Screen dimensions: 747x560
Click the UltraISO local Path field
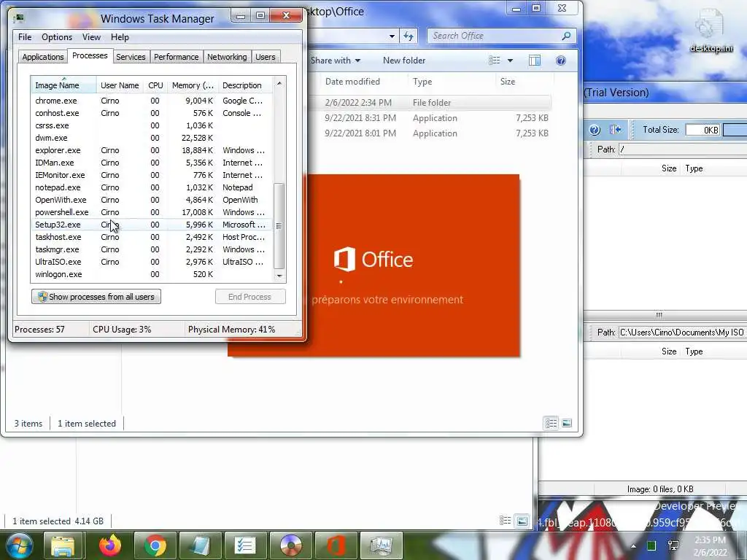[x=682, y=332]
